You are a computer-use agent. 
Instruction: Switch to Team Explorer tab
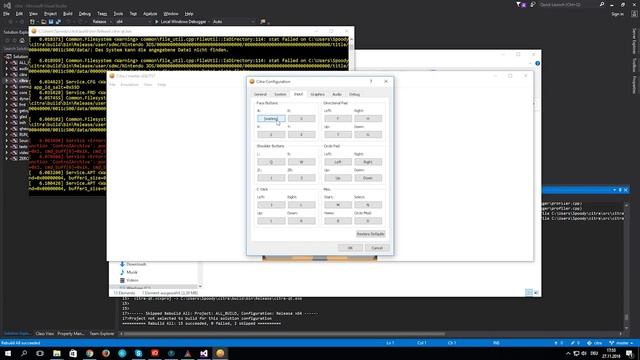[x=102, y=333]
